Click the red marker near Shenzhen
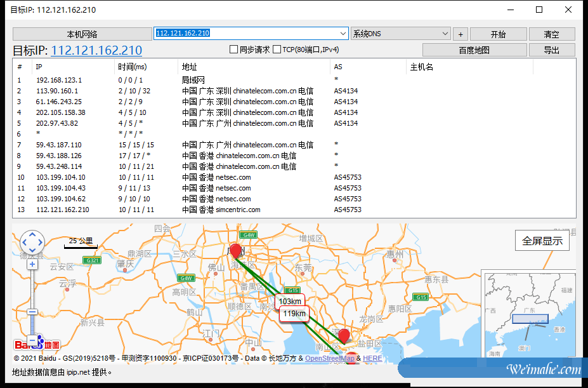 point(344,335)
